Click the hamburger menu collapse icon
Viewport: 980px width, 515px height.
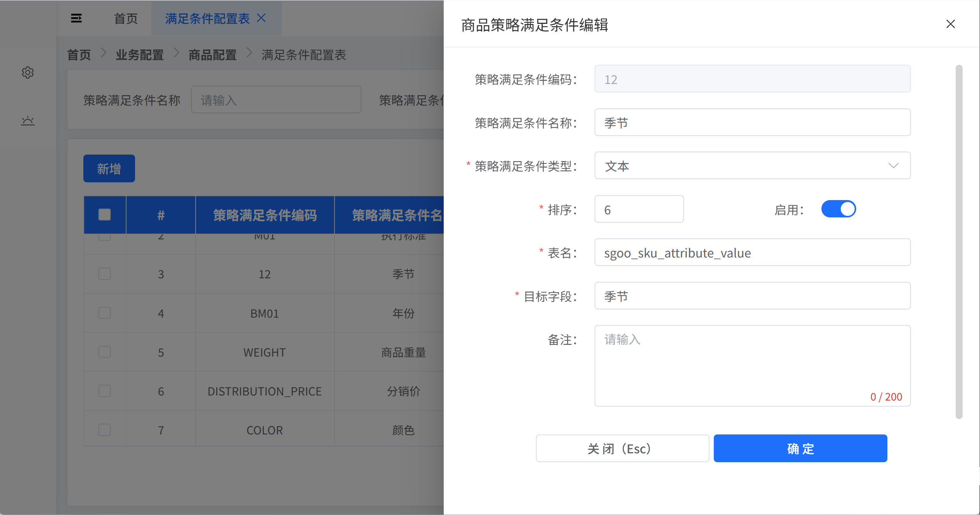[x=76, y=18]
